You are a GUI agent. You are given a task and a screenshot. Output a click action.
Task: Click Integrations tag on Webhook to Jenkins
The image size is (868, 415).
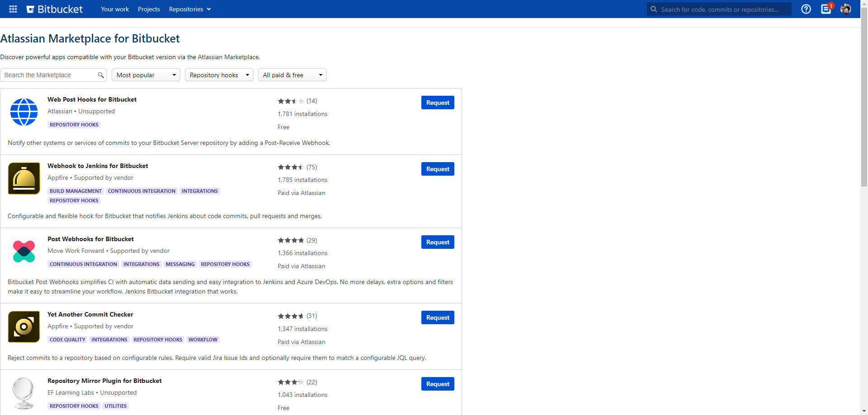200,191
